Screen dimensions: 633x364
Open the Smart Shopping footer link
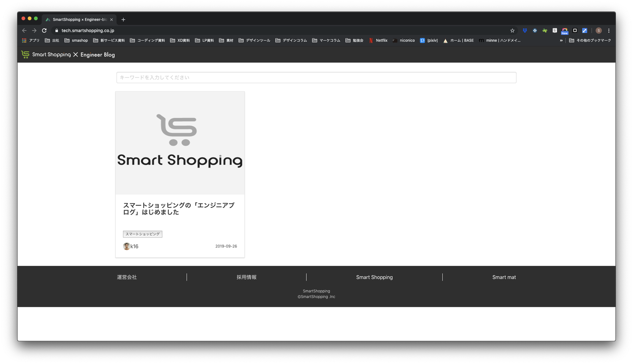click(x=375, y=277)
